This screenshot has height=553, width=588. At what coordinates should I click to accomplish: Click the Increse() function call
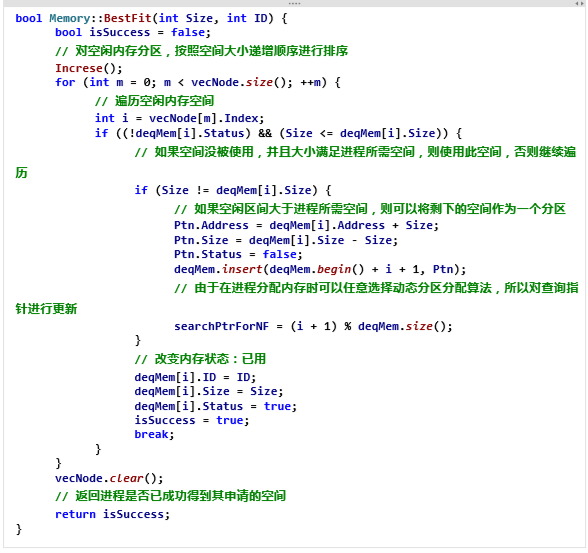tap(88, 68)
